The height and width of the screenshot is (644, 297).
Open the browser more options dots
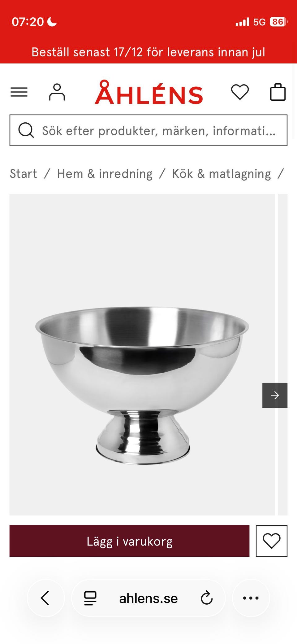[x=251, y=598]
